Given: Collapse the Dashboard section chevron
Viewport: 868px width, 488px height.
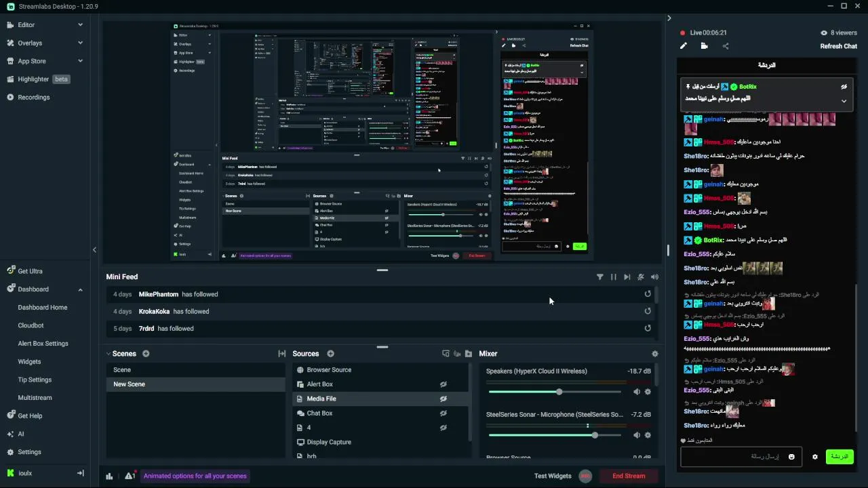Looking at the screenshot, I should (80, 289).
